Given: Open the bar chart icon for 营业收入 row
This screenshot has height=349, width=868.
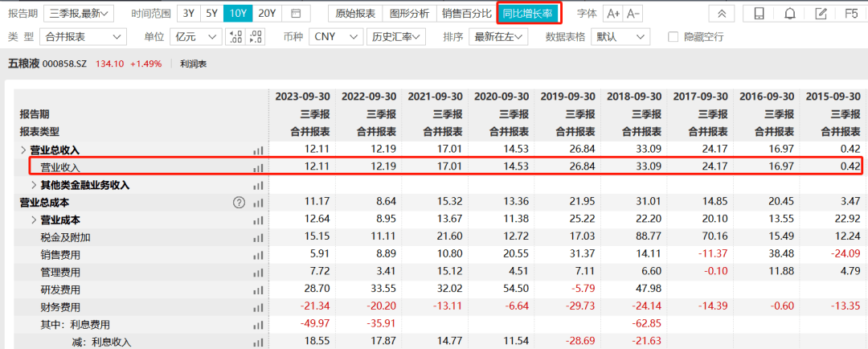Looking at the screenshot, I should pyautogui.click(x=258, y=167).
